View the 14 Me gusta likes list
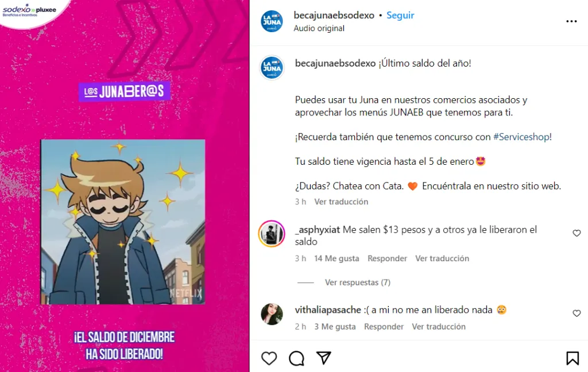The width and height of the screenshot is (588, 372). tap(336, 258)
